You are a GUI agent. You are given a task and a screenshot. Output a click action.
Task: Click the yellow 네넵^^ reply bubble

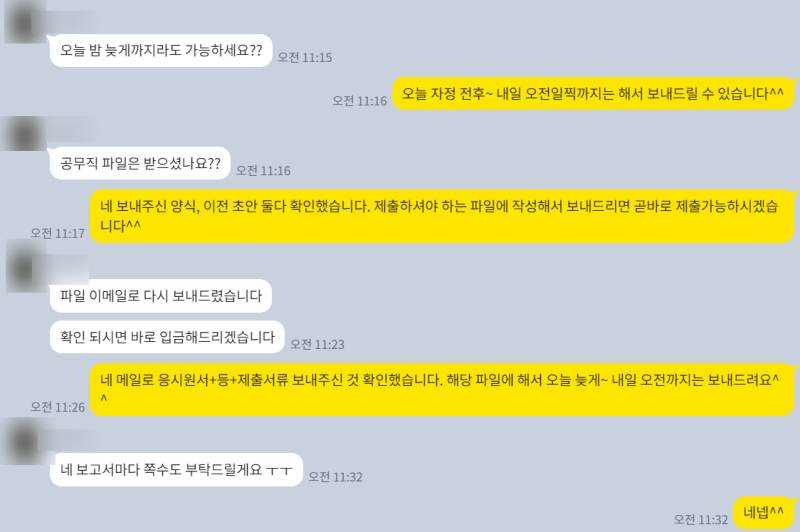(764, 512)
